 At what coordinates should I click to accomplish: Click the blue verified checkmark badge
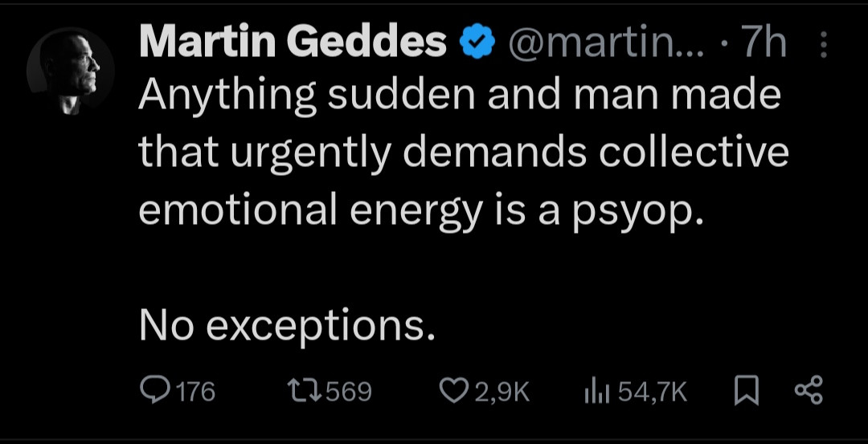[477, 43]
